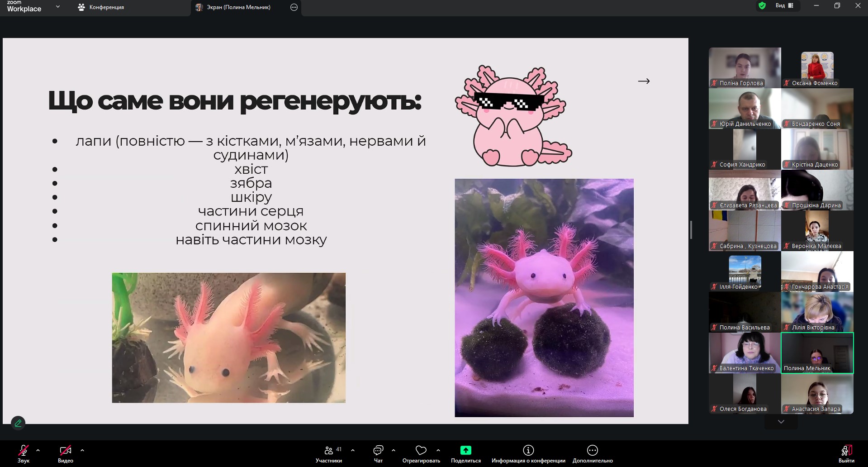This screenshot has width=868, height=467.
Task: Expand video options arrow next to Видео
Action: [82, 450]
